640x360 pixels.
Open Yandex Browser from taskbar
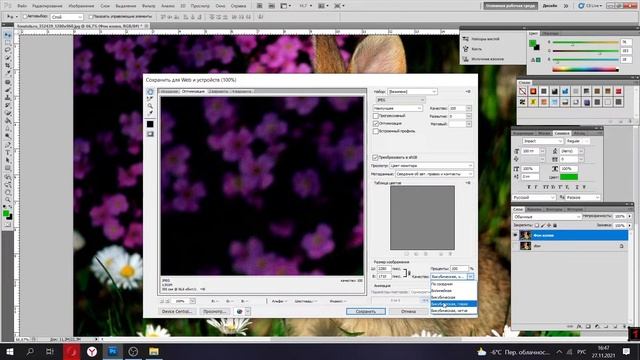click(x=92, y=351)
